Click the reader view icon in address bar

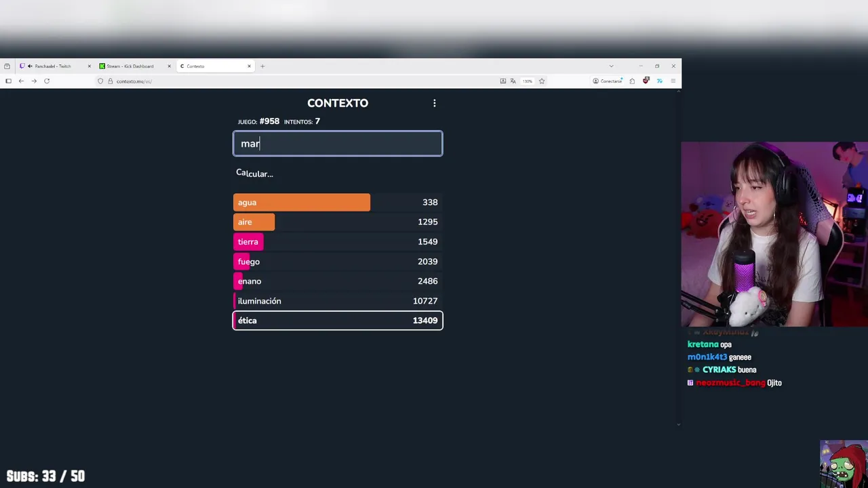pyautogui.click(x=503, y=81)
